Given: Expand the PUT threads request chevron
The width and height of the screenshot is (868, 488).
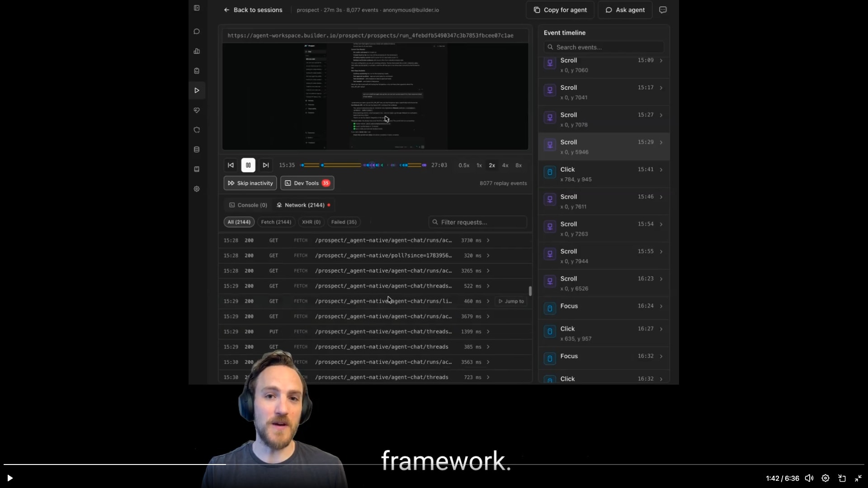Looking at the screenshot, I should tap(488, 332).
